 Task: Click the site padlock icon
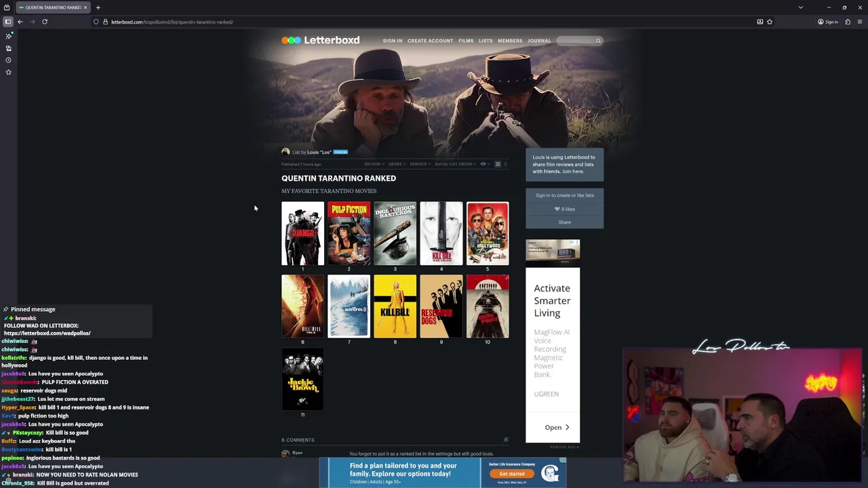pyautogui.click(x=105, y=22)
